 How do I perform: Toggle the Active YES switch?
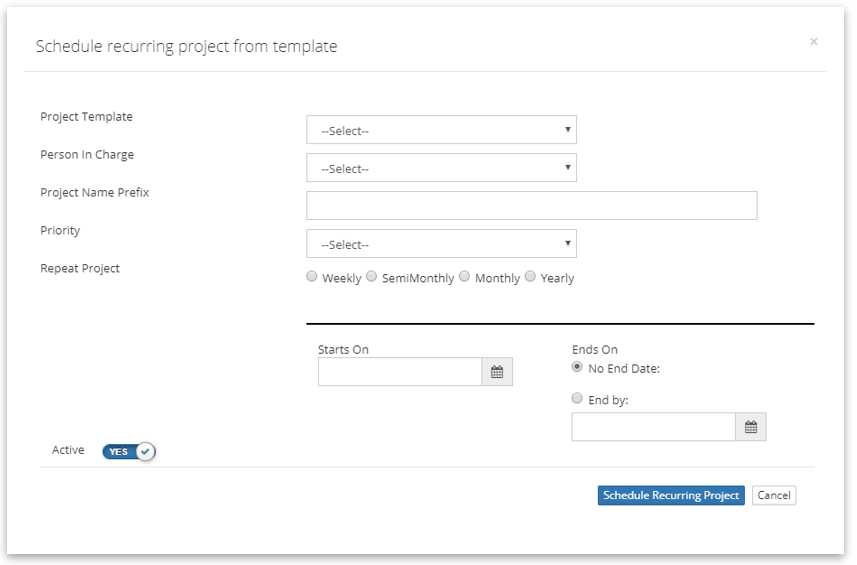[129, 451]
